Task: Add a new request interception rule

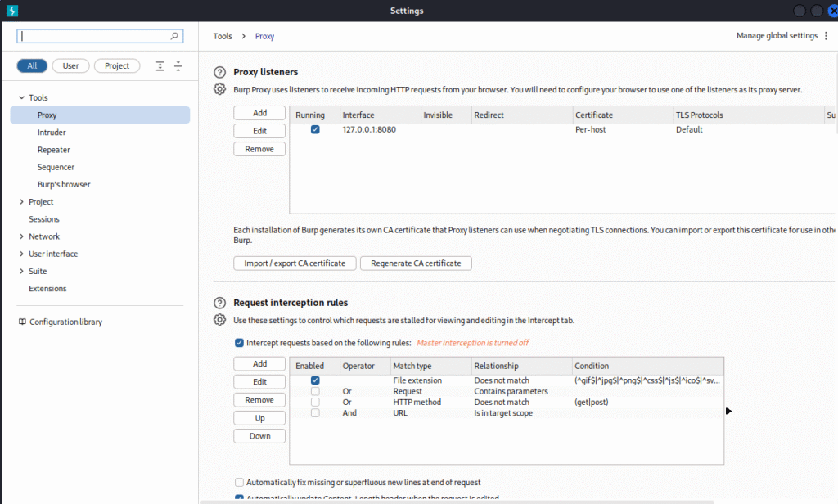Action: (x=259, y=364)
